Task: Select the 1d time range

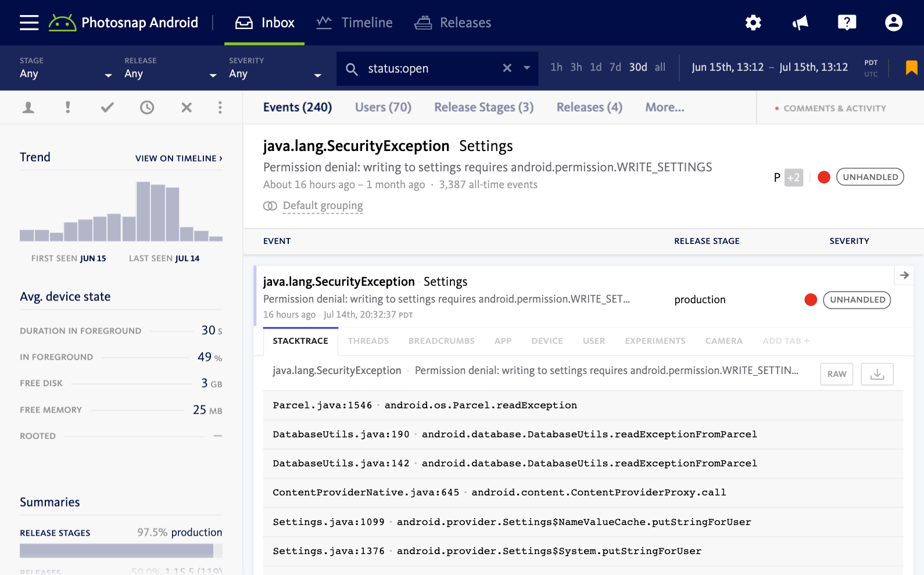Action: pyautogui.click(x=596, y=67)
